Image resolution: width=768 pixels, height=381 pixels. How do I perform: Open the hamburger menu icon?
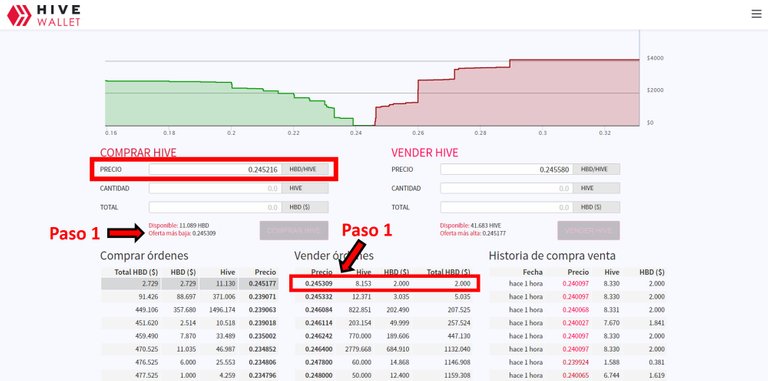coord(756,14)
